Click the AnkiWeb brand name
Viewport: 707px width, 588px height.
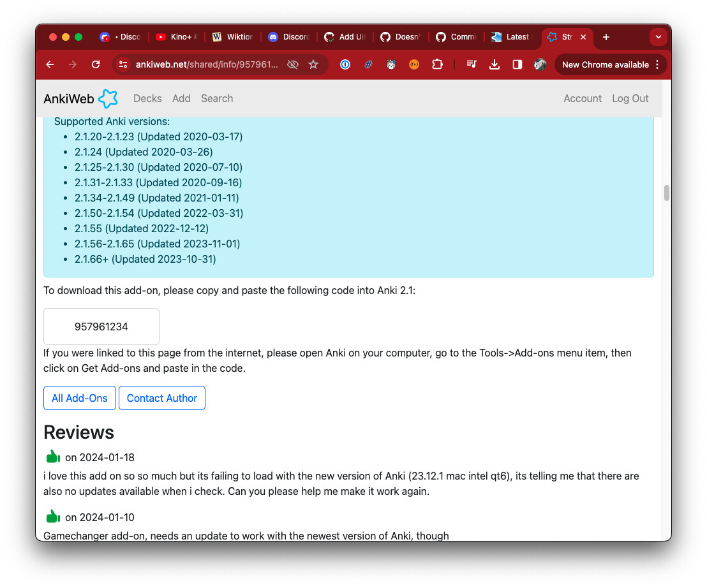point(68,99)
